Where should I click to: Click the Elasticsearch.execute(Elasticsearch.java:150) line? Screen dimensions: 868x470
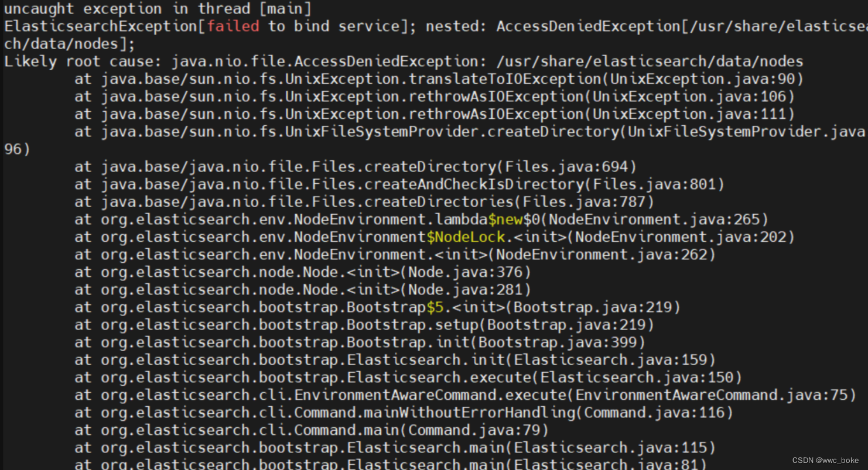(x=408, y=378)
